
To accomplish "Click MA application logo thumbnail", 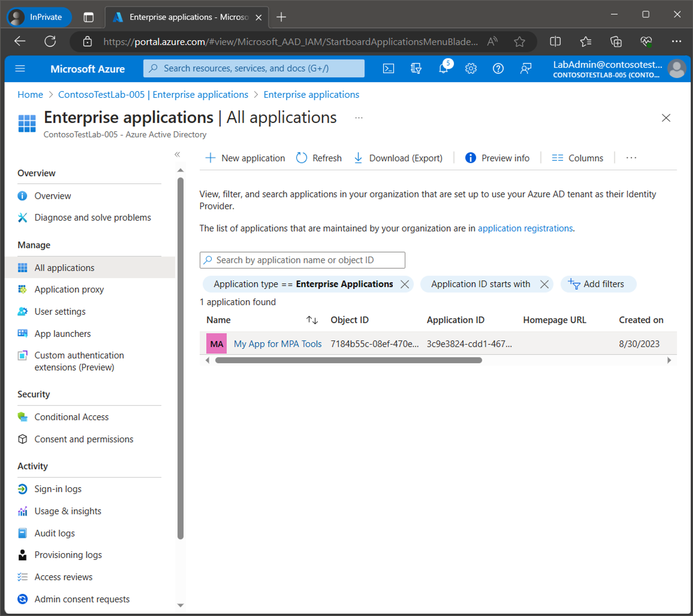I will click(x=216, y=344).
